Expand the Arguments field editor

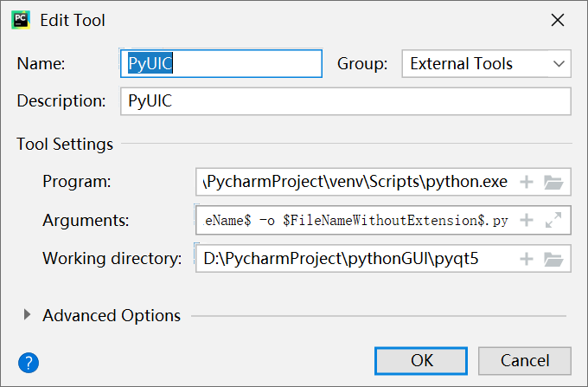tap(553, 220)
